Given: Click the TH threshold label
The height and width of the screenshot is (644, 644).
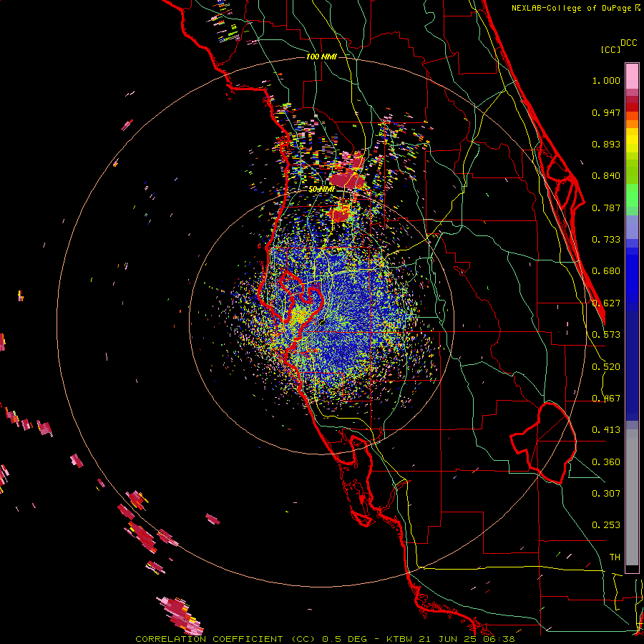Looking at the screenshot, I should pos(615,557).
